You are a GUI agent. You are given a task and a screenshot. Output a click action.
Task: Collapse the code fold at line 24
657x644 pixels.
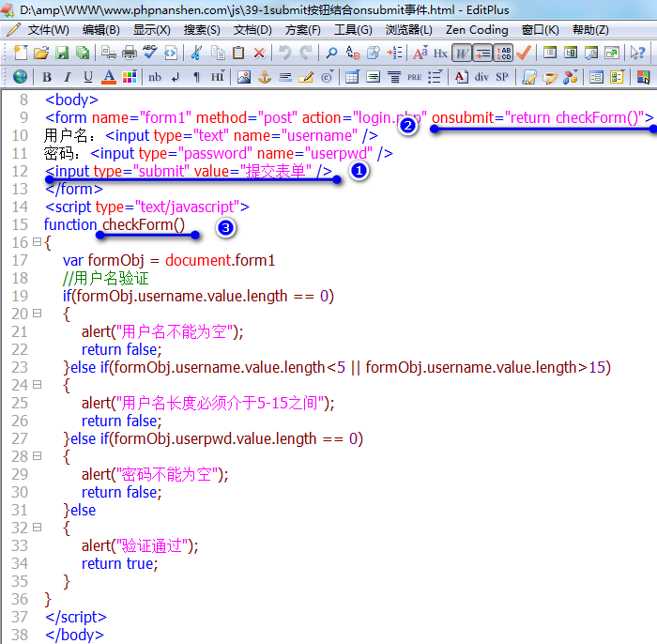[37, 384]
